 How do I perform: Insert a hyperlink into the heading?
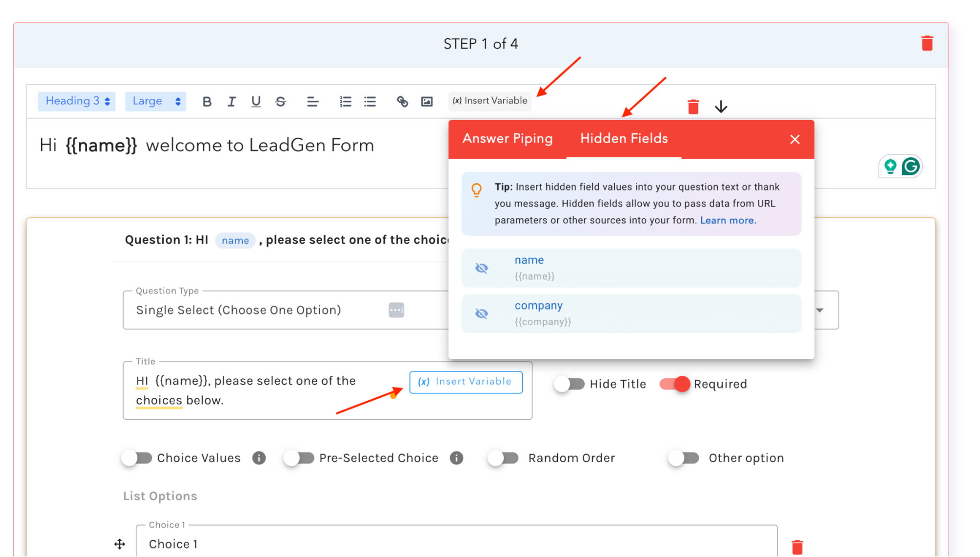[402, 101]
